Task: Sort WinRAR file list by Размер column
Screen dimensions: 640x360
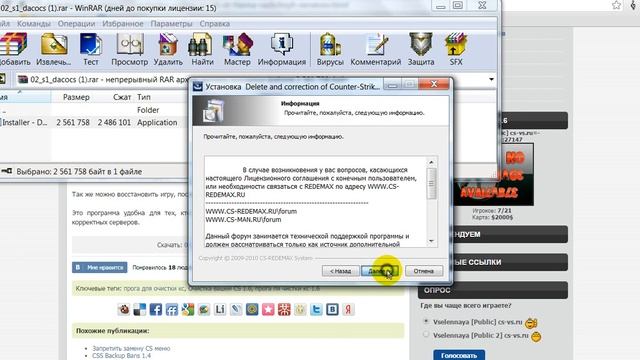Action: coord(76,97)
